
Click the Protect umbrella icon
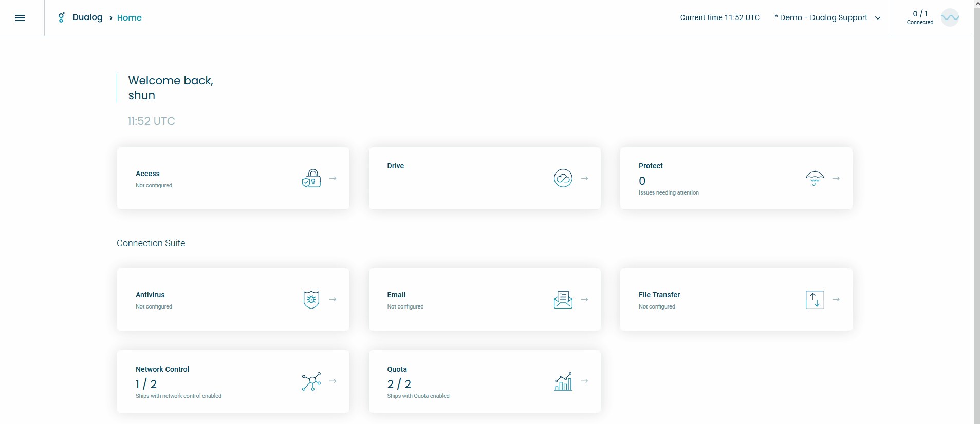[x=815, y=178]
